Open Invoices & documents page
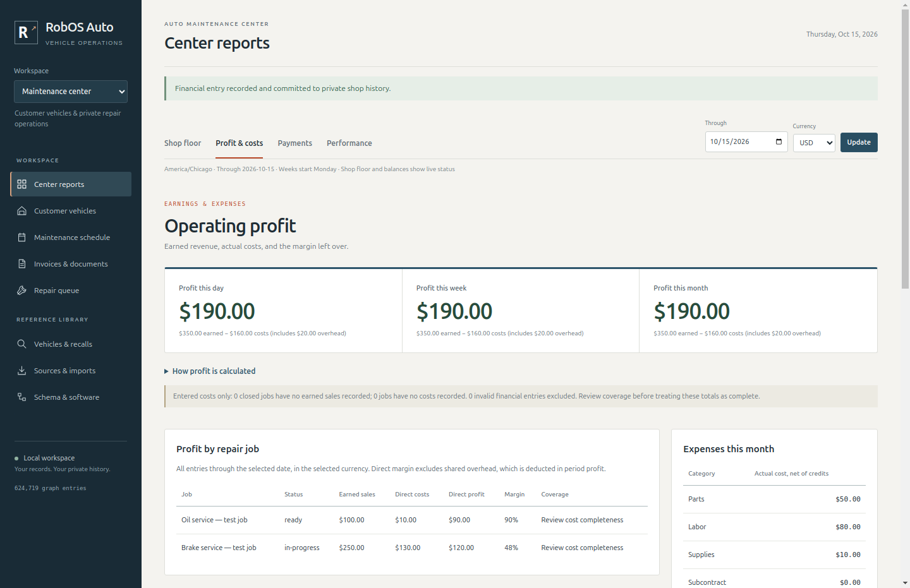 pos(71,264)
